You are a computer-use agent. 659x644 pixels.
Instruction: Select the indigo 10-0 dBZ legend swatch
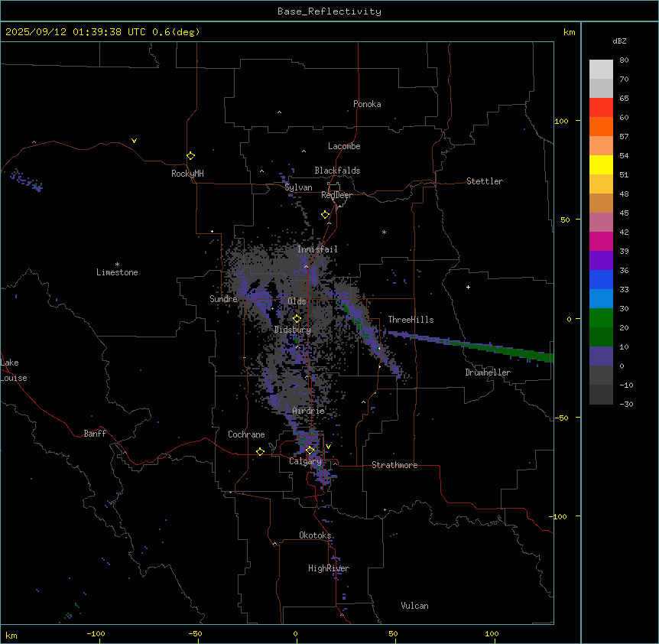[601, 356]
